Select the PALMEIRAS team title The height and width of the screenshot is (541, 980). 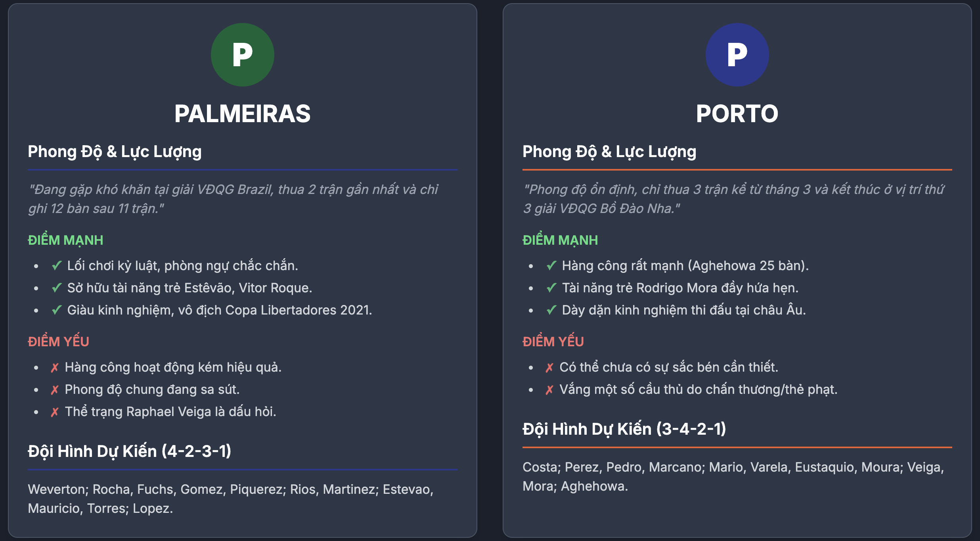[x=242, y=114]
